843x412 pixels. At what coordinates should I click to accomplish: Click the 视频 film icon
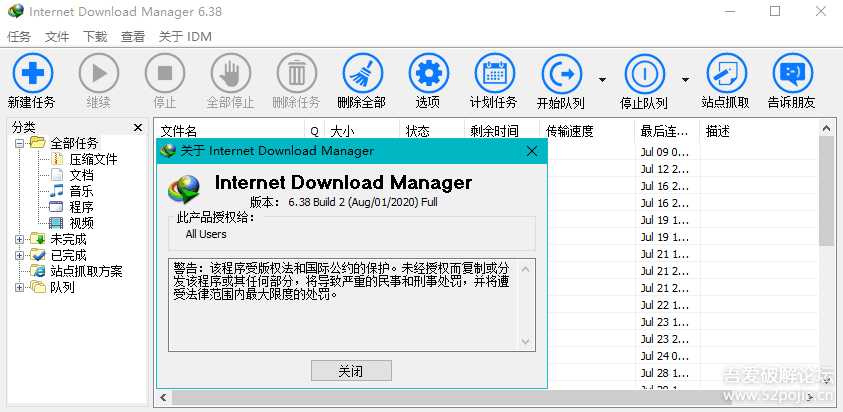56,223
